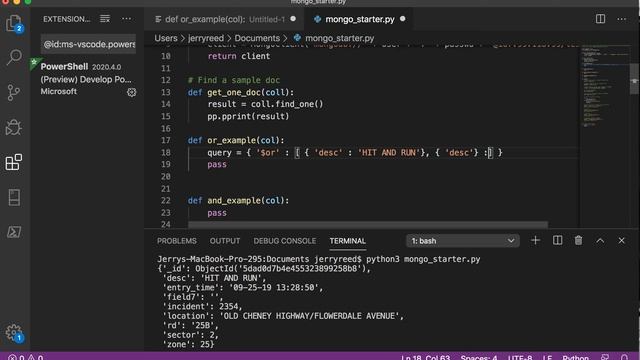
Task: Click 'def and_example(col):' code line
Action: click(x=238, y=201)
